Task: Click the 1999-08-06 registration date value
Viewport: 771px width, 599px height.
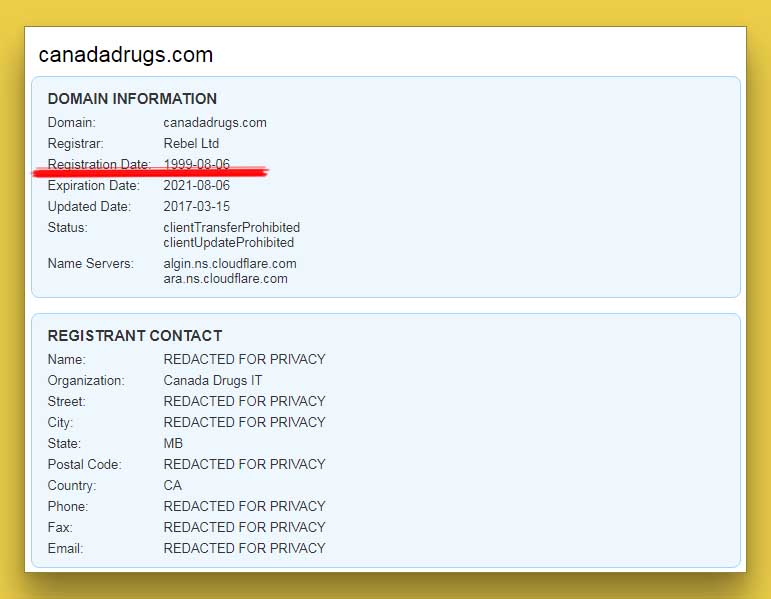Action: click(197, 164)
